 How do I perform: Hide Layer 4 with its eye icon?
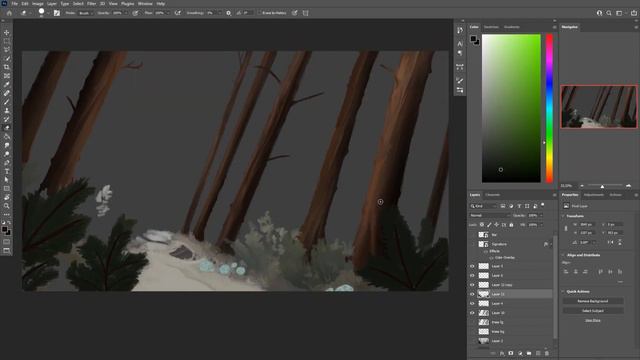472,304
